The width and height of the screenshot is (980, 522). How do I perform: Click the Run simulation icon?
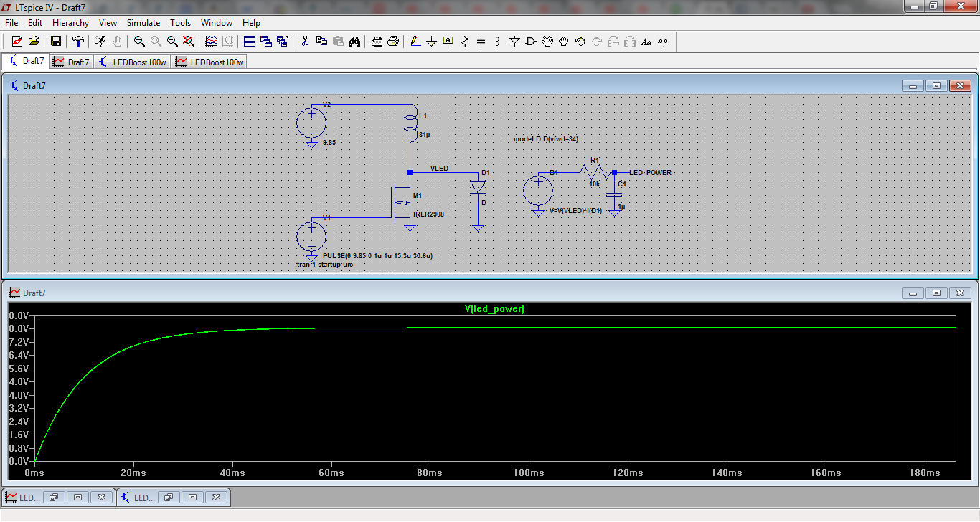pyautogui.click(x=100, y=42)
